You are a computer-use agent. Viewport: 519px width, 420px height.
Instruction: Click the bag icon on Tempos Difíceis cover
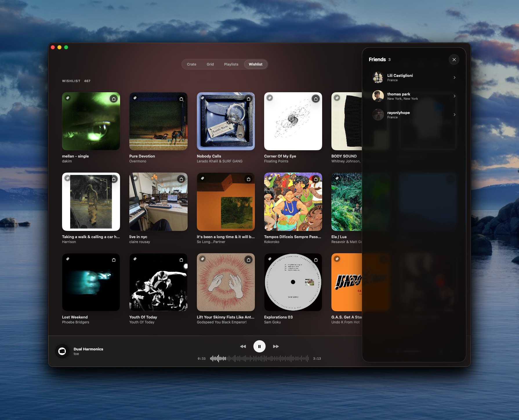click(316, 179)
